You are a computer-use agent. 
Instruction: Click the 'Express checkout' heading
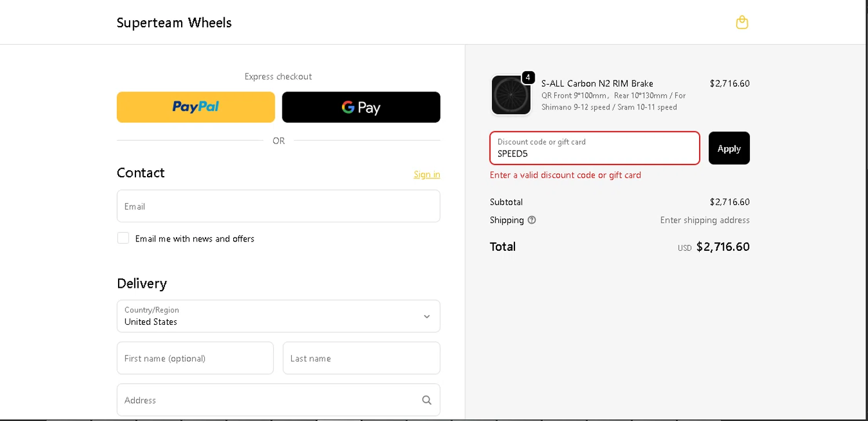pos(278,76)
